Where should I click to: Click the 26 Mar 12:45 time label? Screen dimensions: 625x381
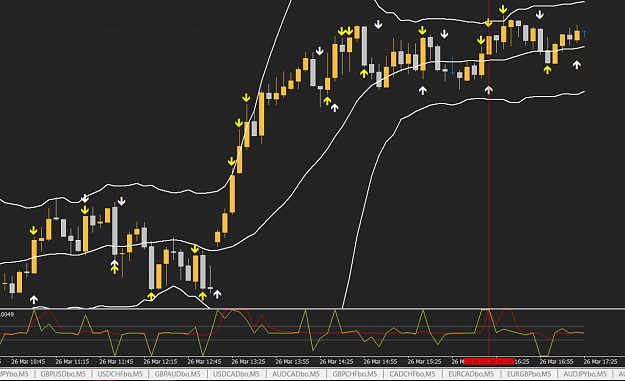(204, 362)
